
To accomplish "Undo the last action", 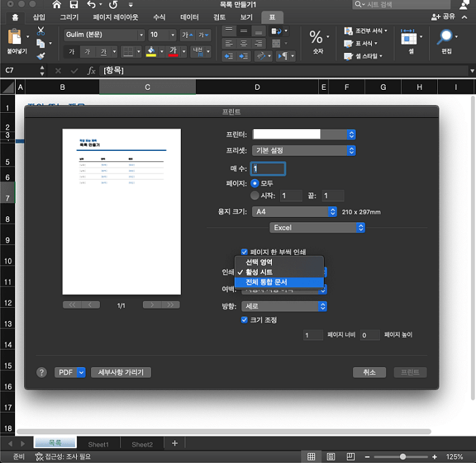I will point(91,5).
